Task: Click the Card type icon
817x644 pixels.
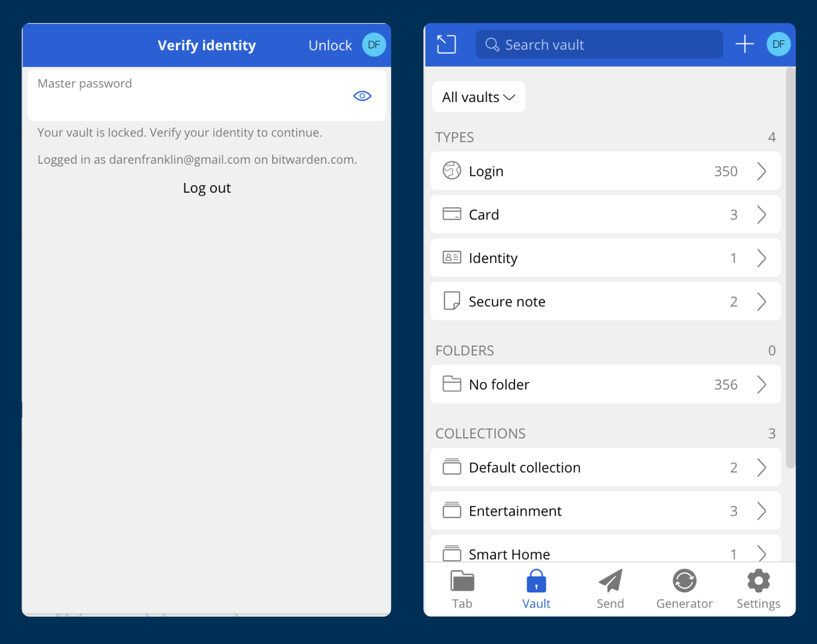Action: pyautogui.click(x=451, y=214)
